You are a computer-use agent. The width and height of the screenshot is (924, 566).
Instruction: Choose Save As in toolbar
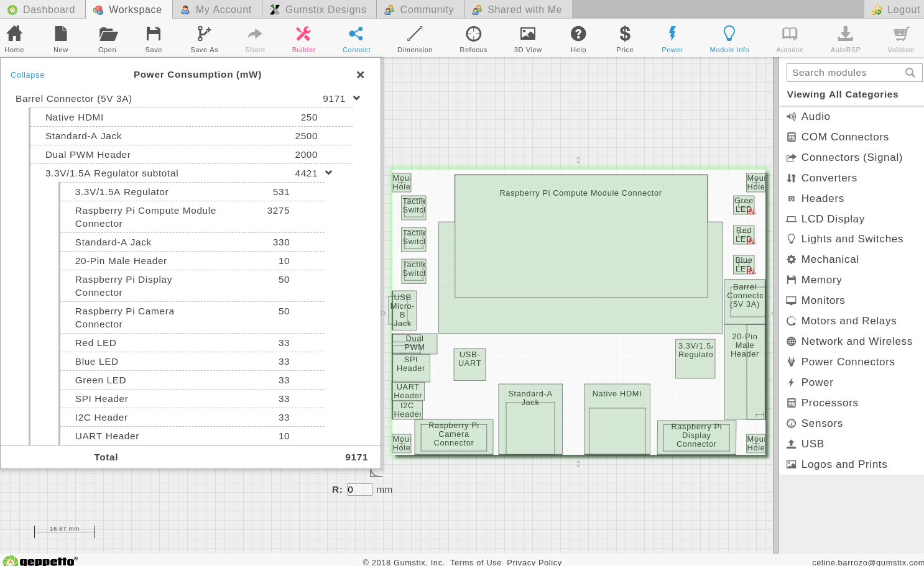click(x=204, y=39)
